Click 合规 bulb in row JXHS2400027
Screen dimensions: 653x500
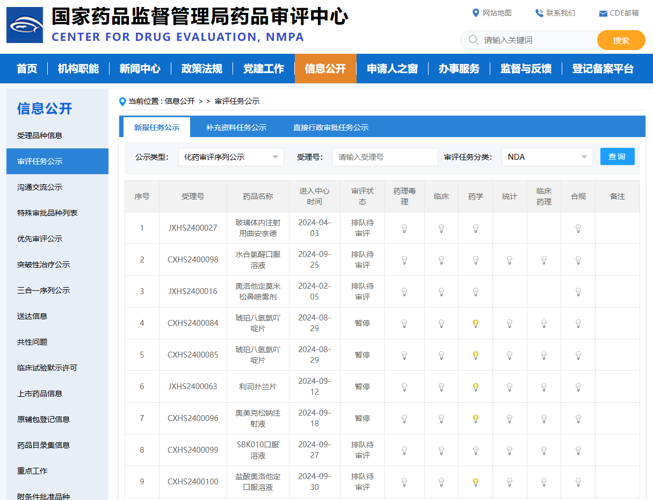578,228
